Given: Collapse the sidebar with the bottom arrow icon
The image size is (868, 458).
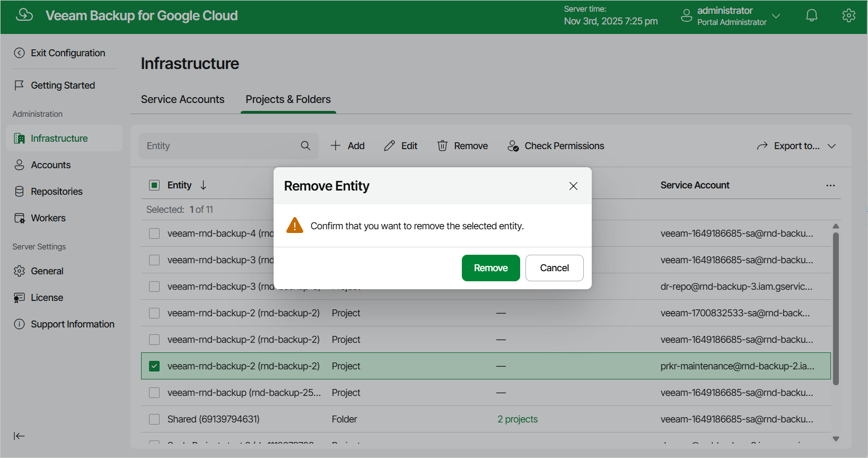Looking at the screenshot, I should click(x=19, y=436).
